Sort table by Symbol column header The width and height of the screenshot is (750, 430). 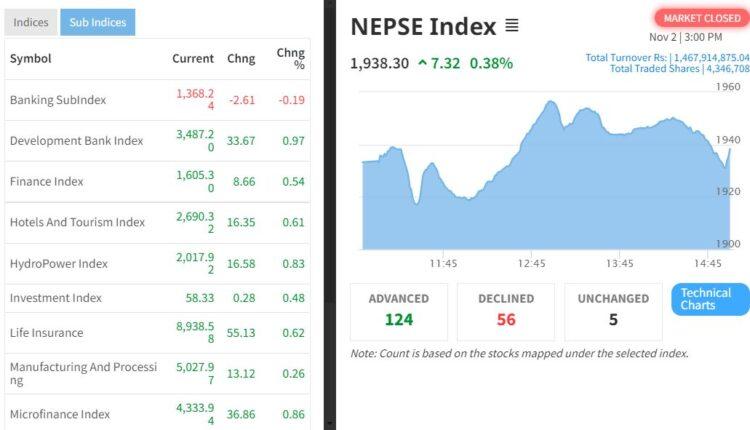[x=30, y=59]
